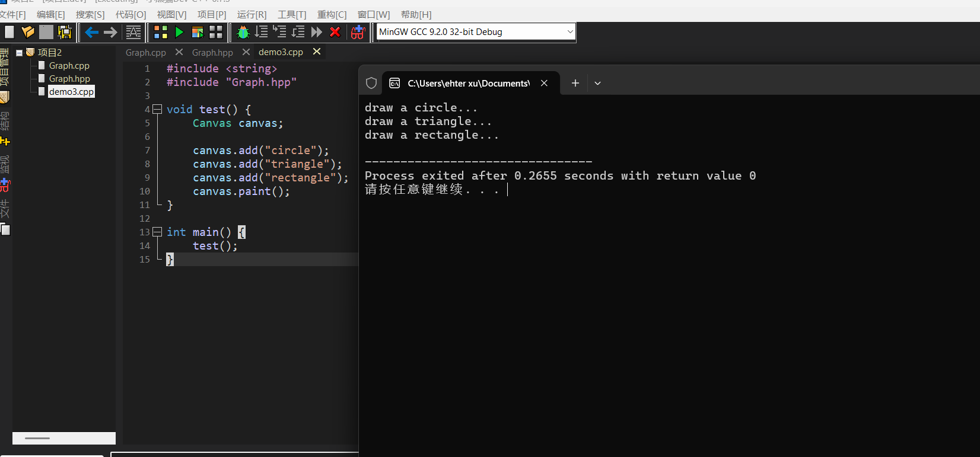980x457 pixels.
Task: Select the 项目2 project root node
Action: pyautogui.click(x=50, y=53)
